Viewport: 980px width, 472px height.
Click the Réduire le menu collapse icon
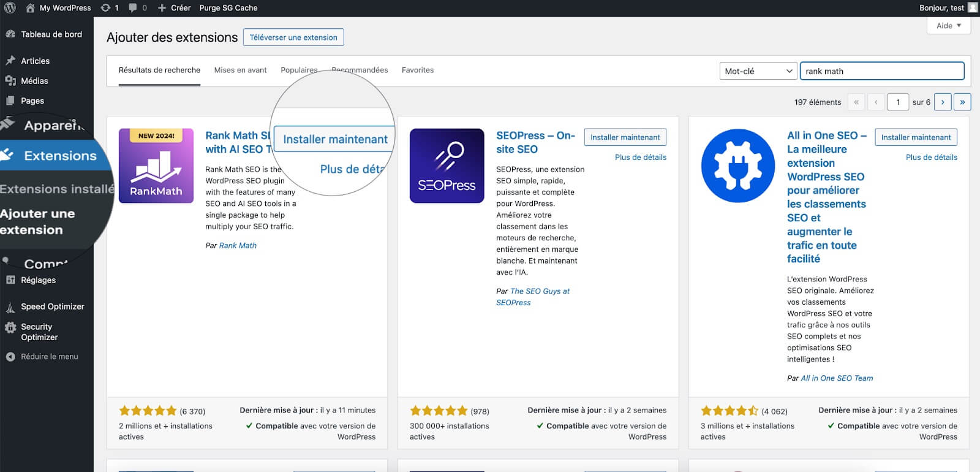tap(10, 357)
